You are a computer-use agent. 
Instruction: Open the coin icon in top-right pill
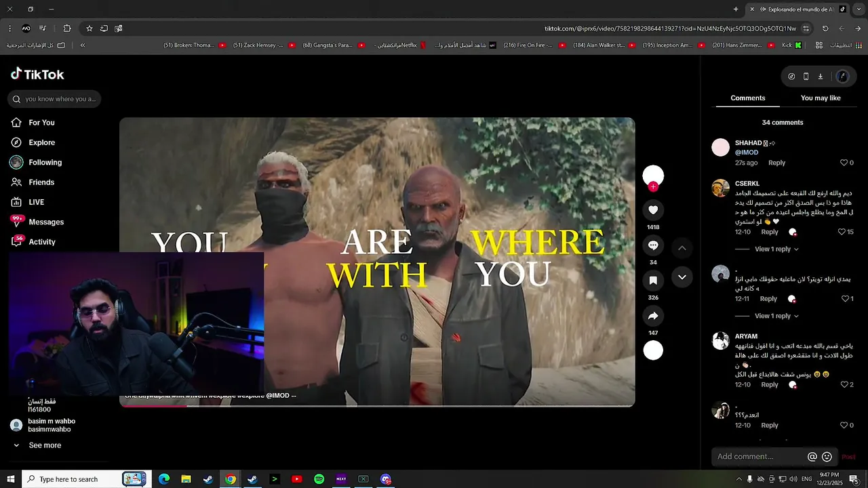coord(791,77)
